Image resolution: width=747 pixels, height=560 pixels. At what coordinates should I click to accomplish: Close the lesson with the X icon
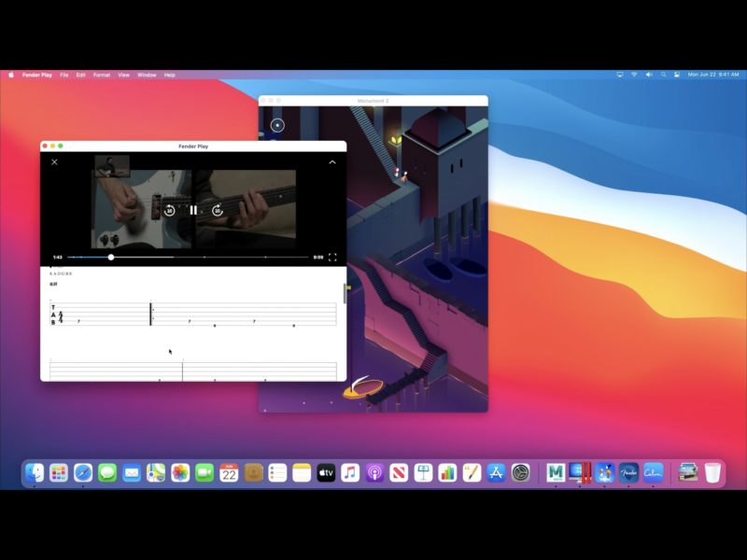coord(54,161)
